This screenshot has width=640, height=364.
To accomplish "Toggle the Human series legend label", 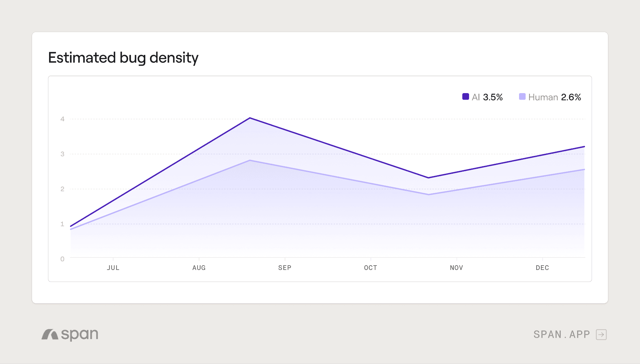I will point(543,97).
